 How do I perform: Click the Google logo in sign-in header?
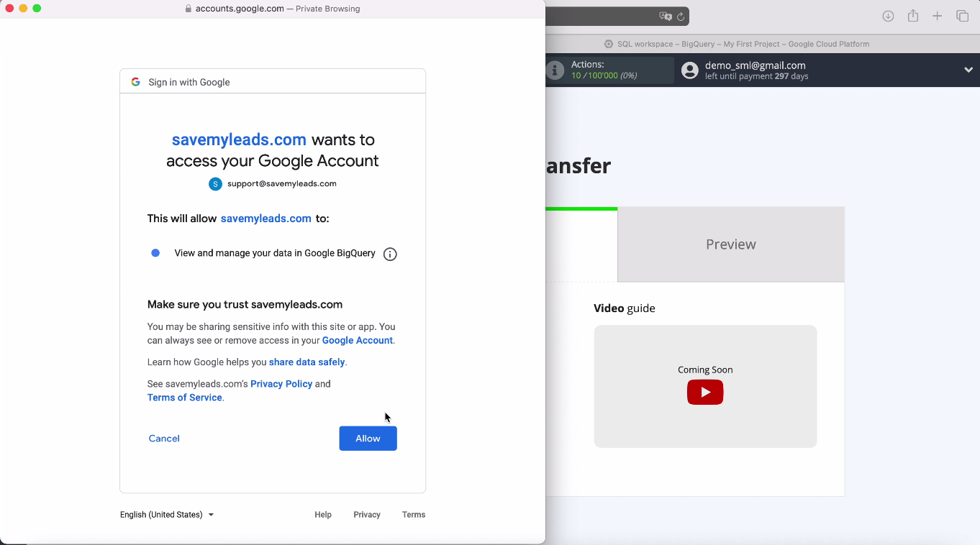pos(135,82)
